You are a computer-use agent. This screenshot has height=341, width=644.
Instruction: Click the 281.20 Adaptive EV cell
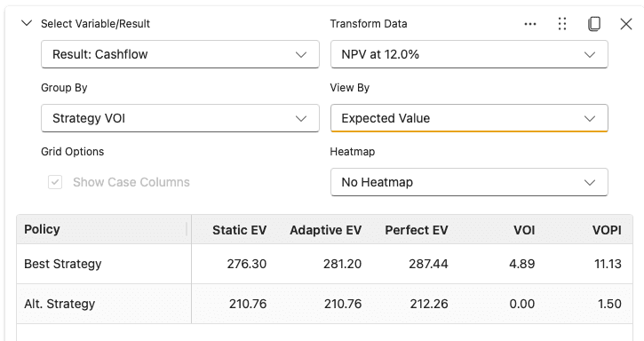[x=342, y=264]
